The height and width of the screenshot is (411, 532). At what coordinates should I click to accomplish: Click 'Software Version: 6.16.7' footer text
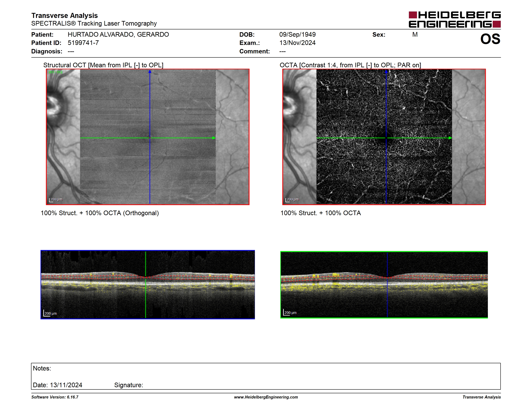pos(55,397)
